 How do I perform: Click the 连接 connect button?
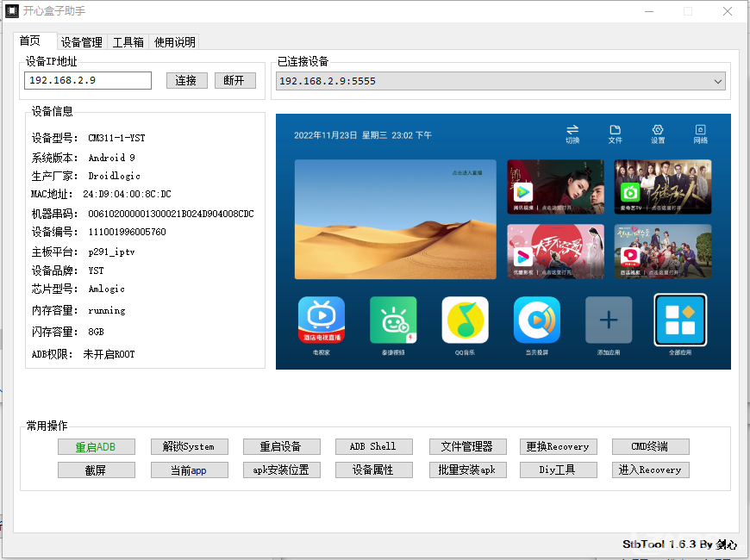pyautogui.click(x=186, y=80)
